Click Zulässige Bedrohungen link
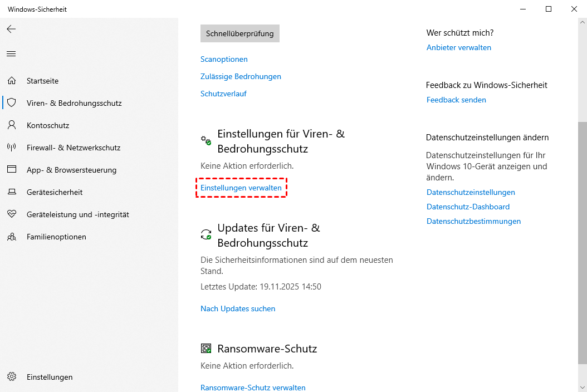Image resolution: width=587 pixels, height=392 pixels. coord(241,76)
